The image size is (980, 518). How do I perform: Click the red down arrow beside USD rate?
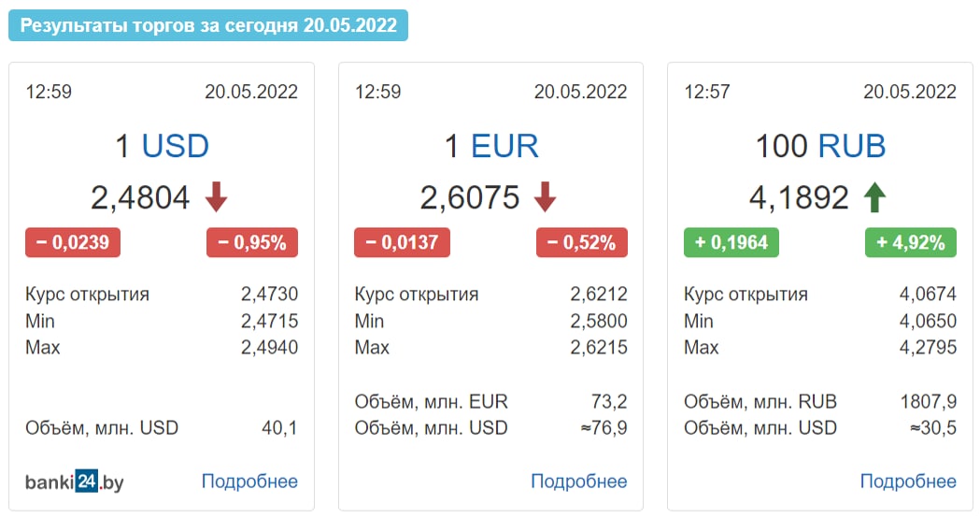(x=216, y=197)
